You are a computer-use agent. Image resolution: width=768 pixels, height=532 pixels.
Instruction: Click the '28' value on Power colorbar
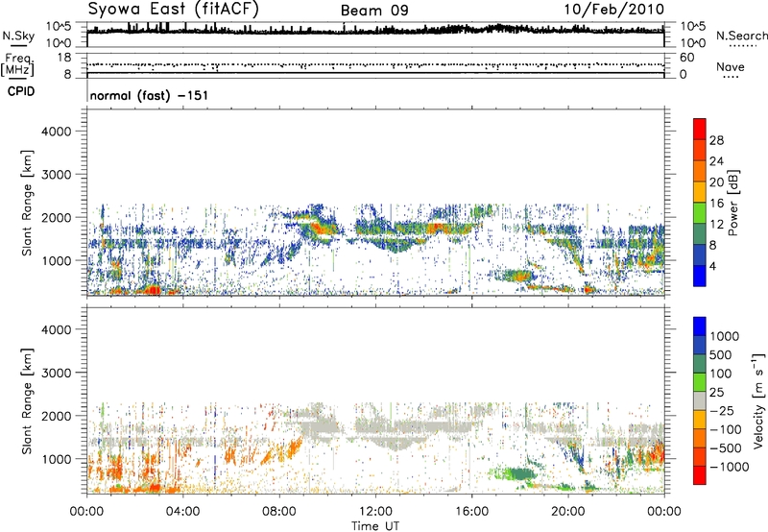pyautogui.click(x=716, y=140)
